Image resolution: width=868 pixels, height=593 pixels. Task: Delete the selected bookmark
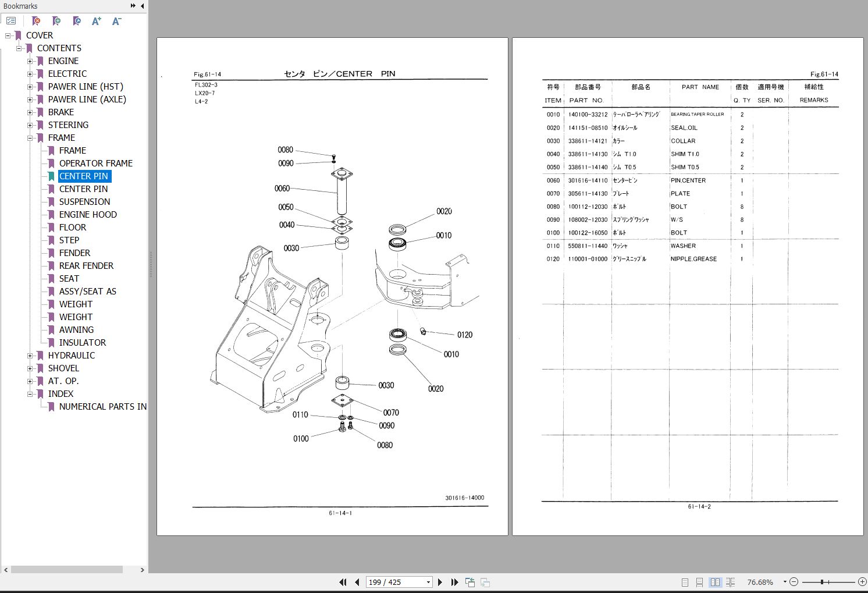click(x=35, y=21)
